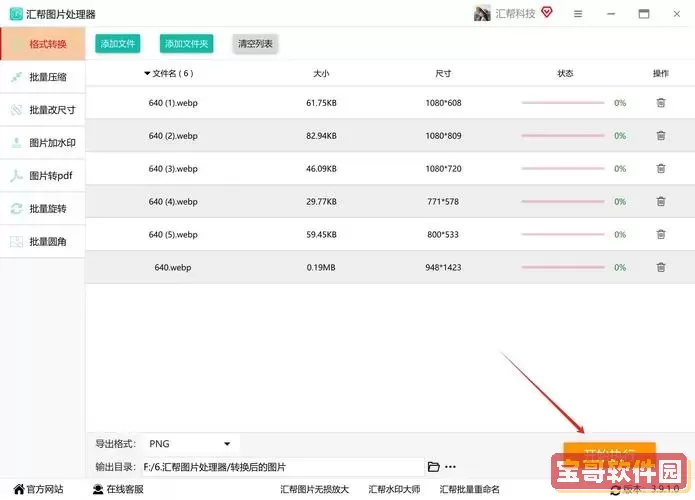Image resolution: width=695 pixels, height=500 pixels.
Task: Open the 图片加水印 tab
Action: 43,143
